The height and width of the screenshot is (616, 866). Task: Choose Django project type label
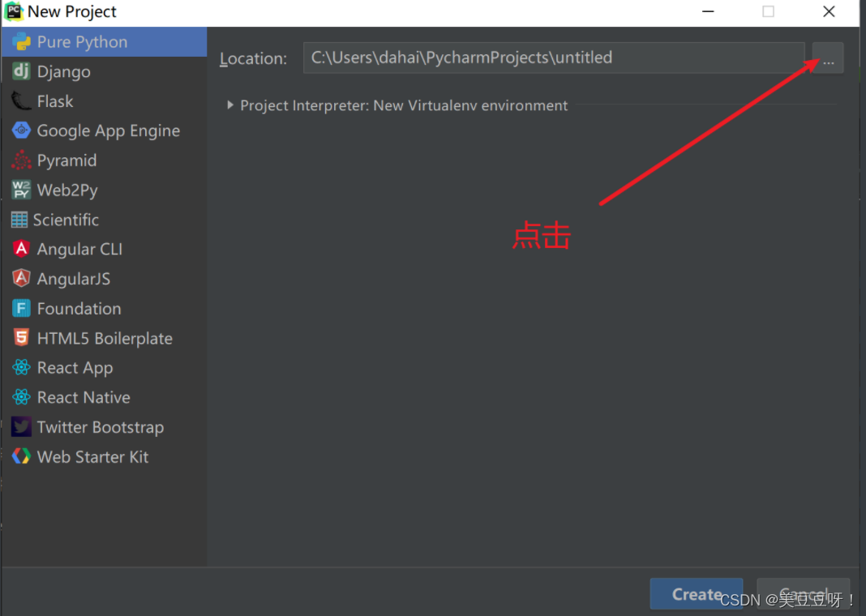63,72
